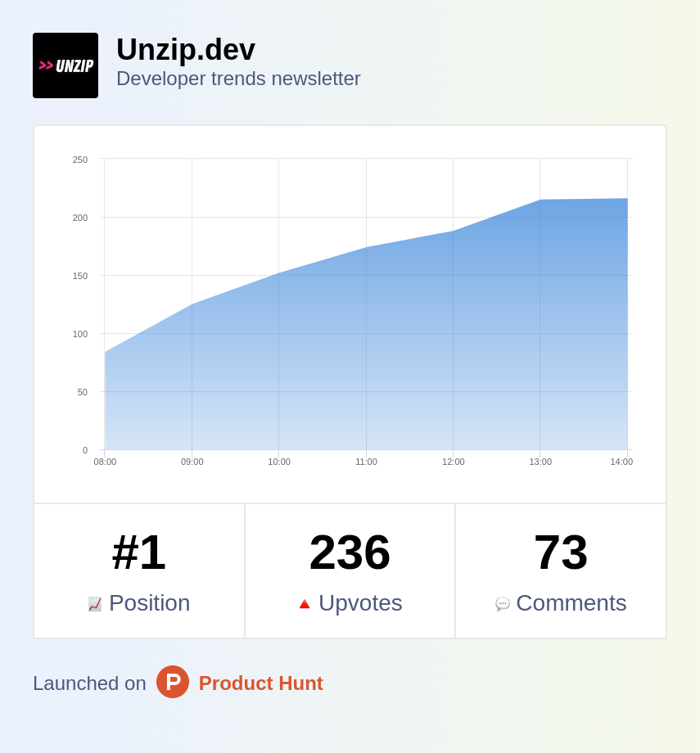The width and height of the screenshot is (700, 753).
Task: Click the 13:00 axis label
Action: [x=540, y=462]
